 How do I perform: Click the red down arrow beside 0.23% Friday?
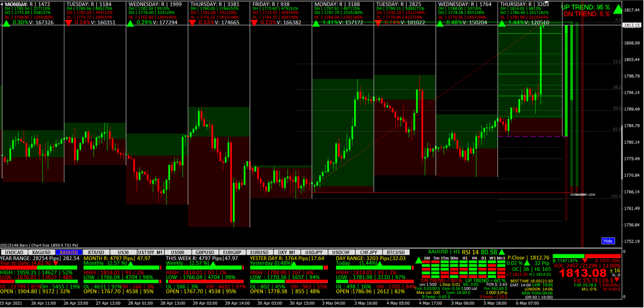(x=254, y=23)
